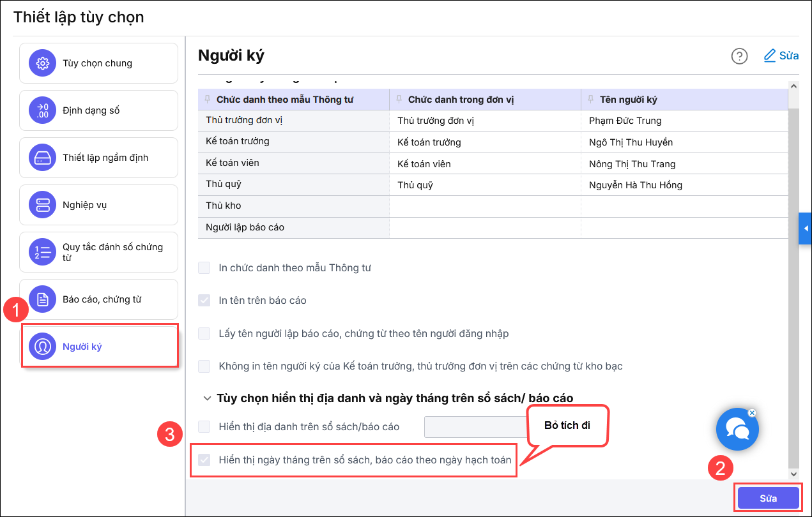Click the Tùy chọn chung gear icon

click(x=43, y=63)
